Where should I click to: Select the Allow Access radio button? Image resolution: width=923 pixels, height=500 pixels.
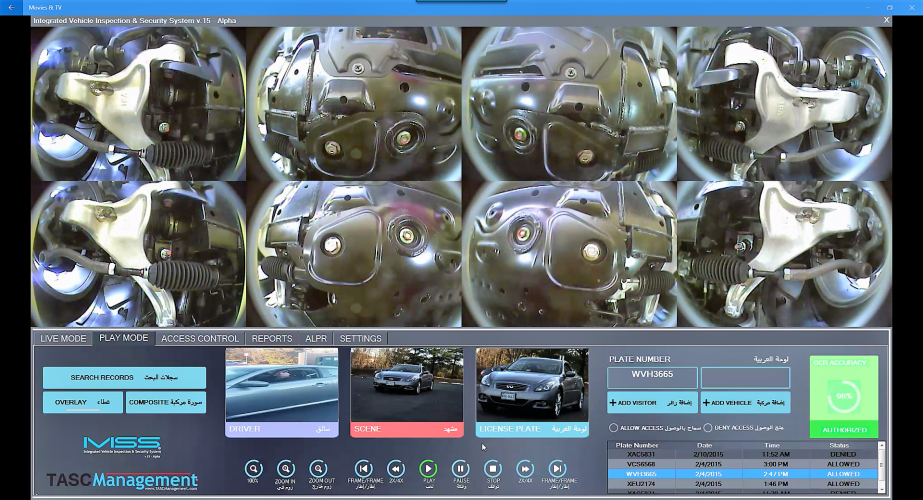pyautogui.click(x=613, y=428)
